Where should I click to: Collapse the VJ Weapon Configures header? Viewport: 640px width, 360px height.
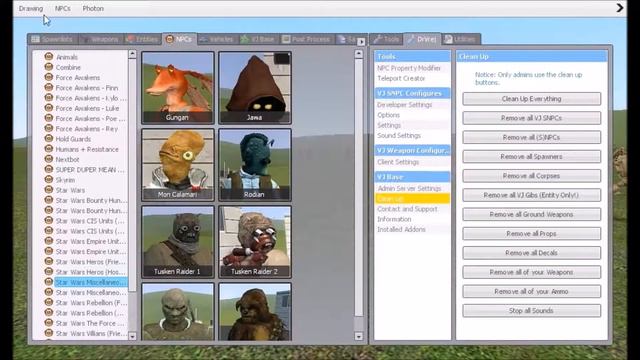412,150
